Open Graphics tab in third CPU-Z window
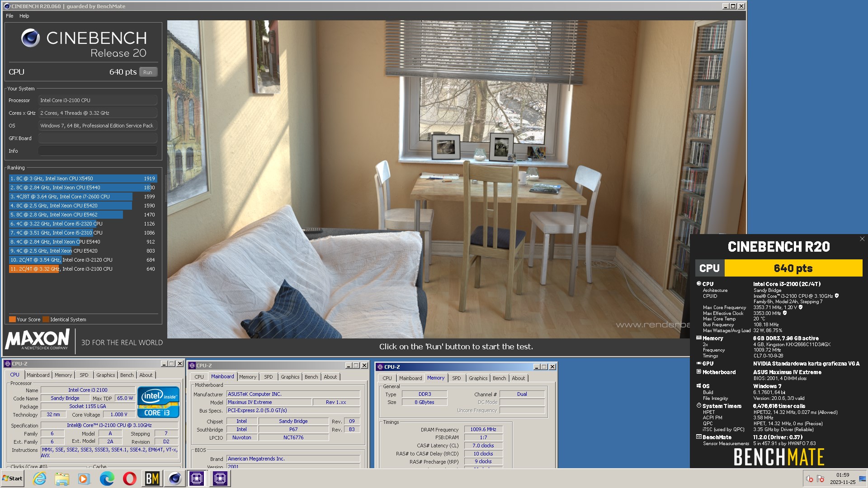868x488 pixels. (478, 378)
